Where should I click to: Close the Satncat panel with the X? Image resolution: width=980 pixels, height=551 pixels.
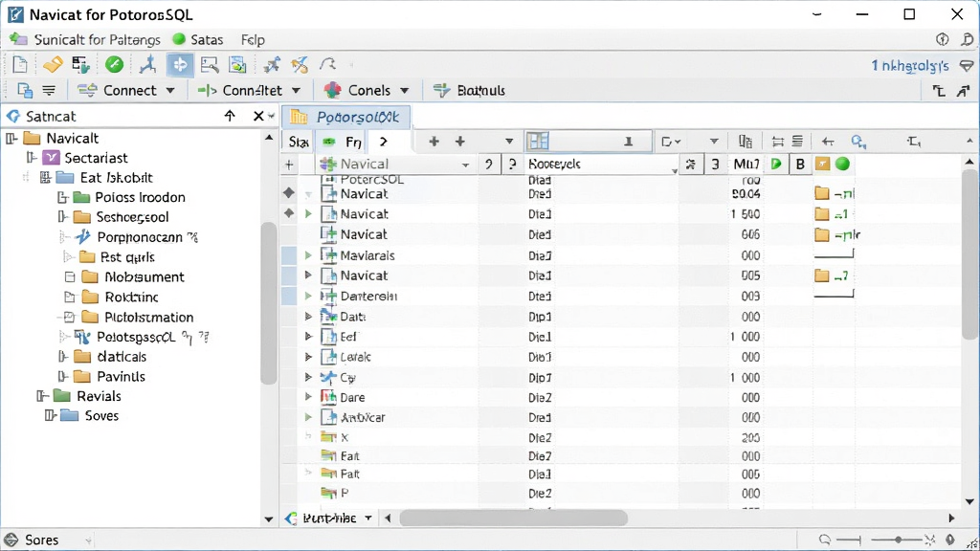point(258,116)
